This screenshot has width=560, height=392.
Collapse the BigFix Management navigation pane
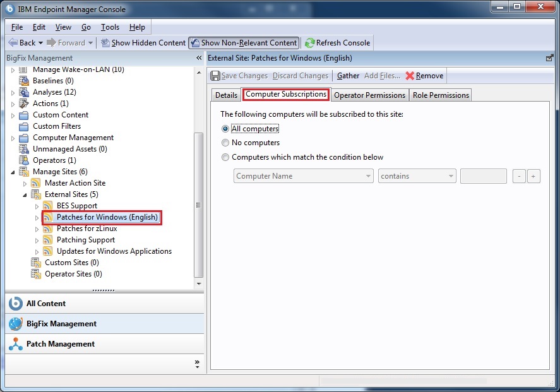click(199, 58)
